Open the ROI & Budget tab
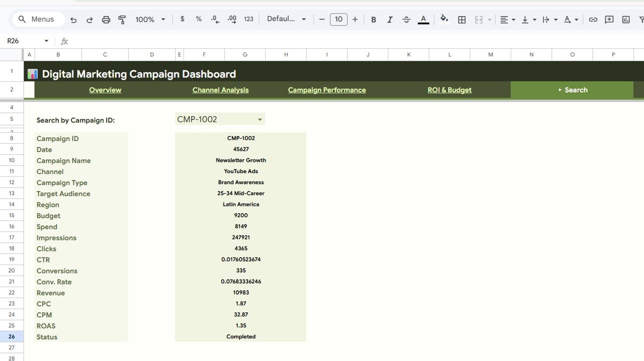Screen dimensions: 644x361 pos(449,89)
